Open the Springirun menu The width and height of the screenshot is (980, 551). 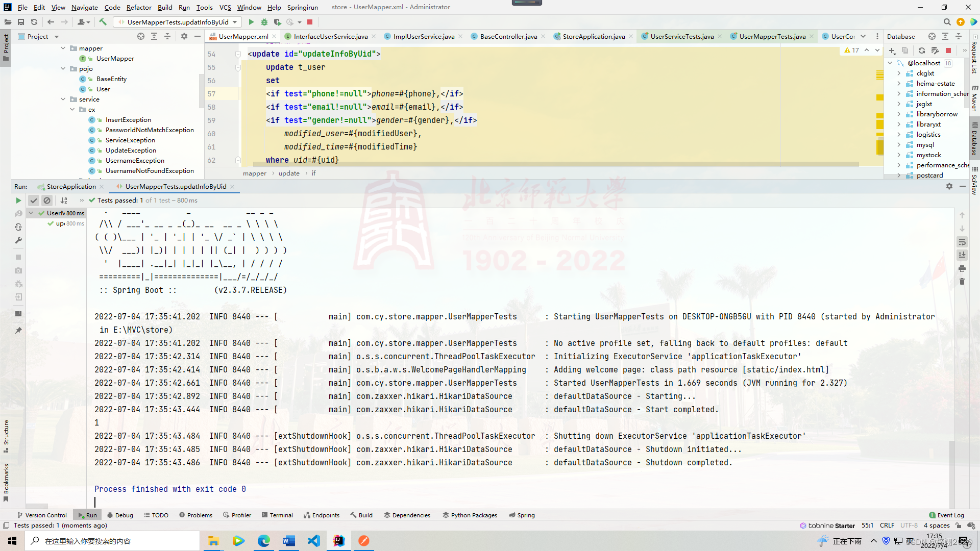pyautogui.click(x=303, y=7)
